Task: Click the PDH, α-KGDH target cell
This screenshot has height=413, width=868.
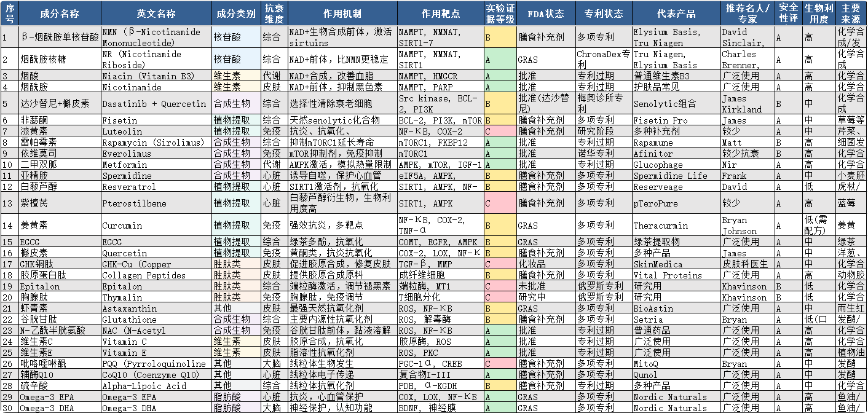Action: coord(440,385)
